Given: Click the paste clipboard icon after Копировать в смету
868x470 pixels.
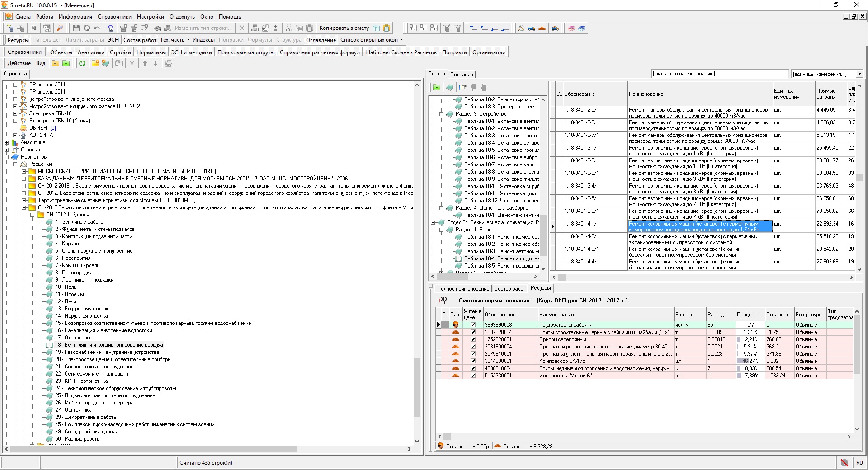Looking at the screenshot, I should click(387, 28).
